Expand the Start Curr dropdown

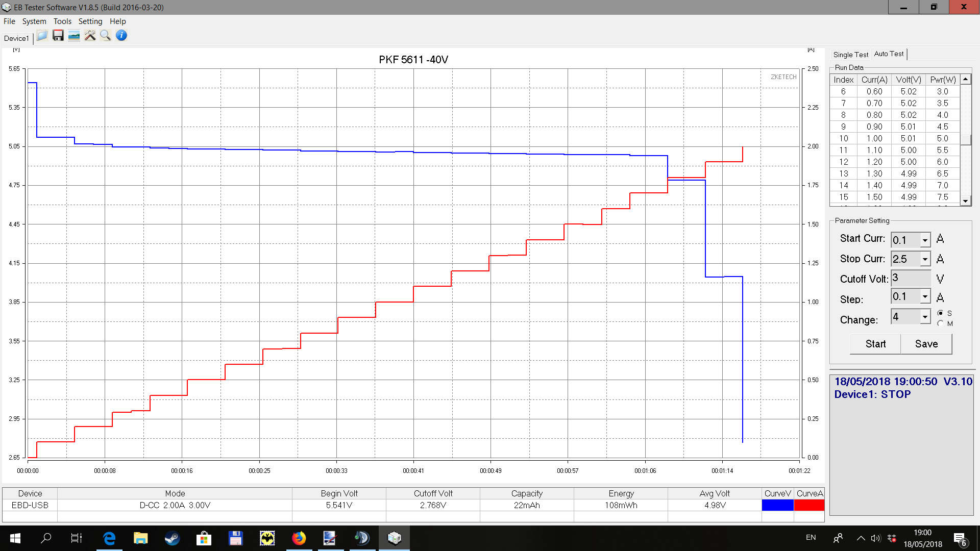point(925,240)
